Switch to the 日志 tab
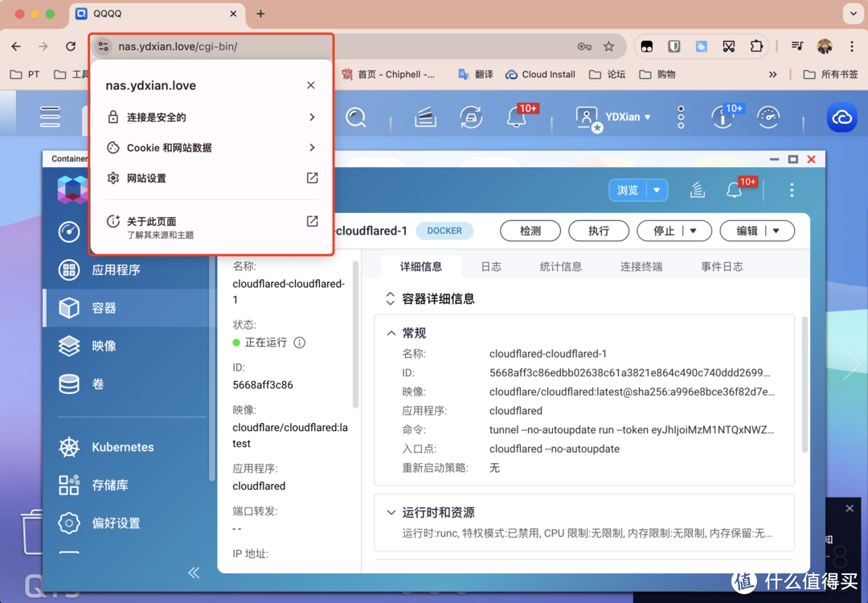The image size is (868, 603). 491,266
